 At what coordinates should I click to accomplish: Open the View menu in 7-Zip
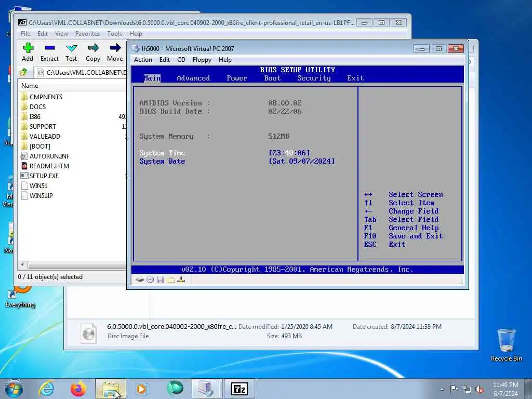pos(61,34)
